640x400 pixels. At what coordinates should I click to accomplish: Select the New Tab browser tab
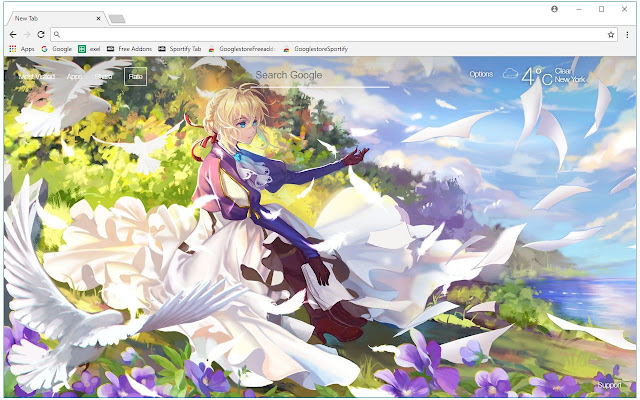[57, 18]
